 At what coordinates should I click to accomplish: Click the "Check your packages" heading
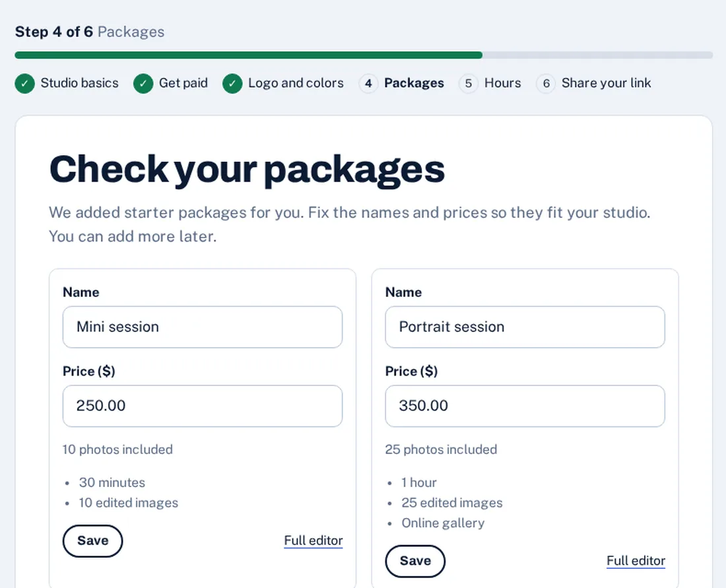coord(247,170)
